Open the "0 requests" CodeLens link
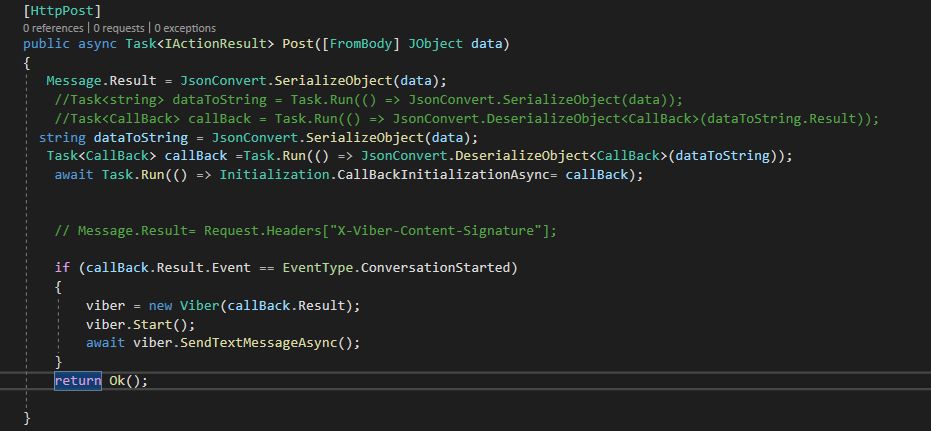The width and height of the screenshot is (931, 431). [119, 28]
